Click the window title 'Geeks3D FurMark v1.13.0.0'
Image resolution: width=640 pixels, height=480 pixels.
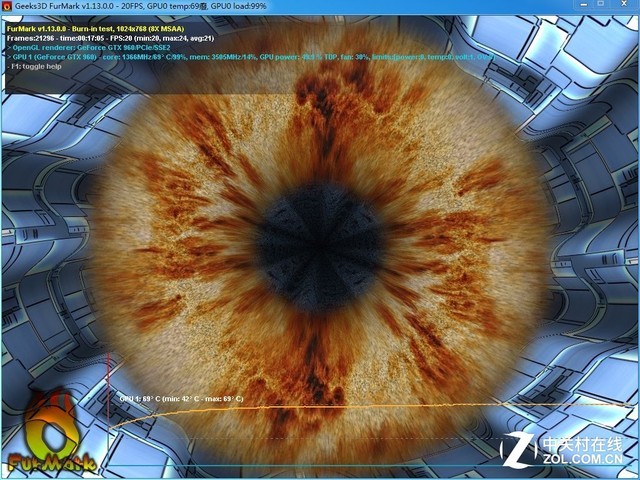[x=141, y=6]
